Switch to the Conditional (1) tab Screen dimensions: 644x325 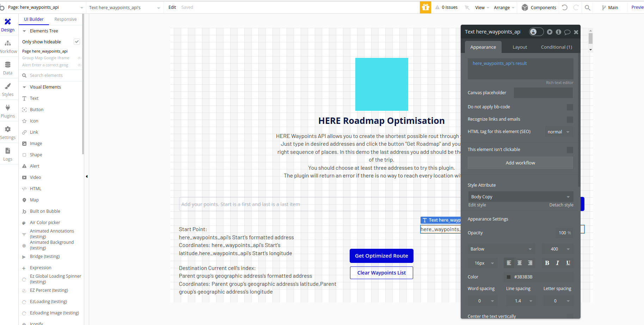(x=557, y=47)
